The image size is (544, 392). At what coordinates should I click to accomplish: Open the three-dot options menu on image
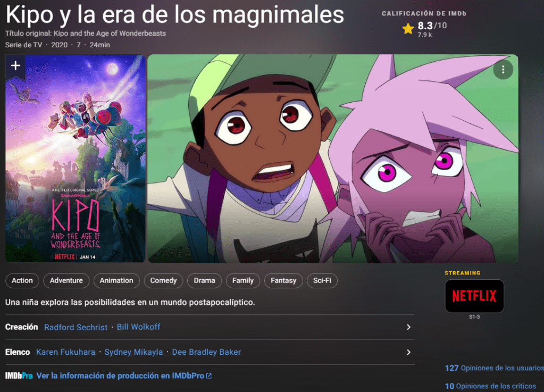click(503, 70)
